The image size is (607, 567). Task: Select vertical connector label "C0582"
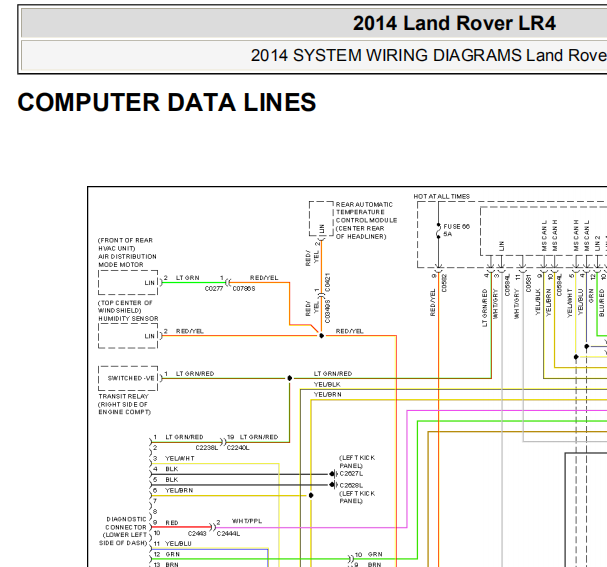[444, 283]
